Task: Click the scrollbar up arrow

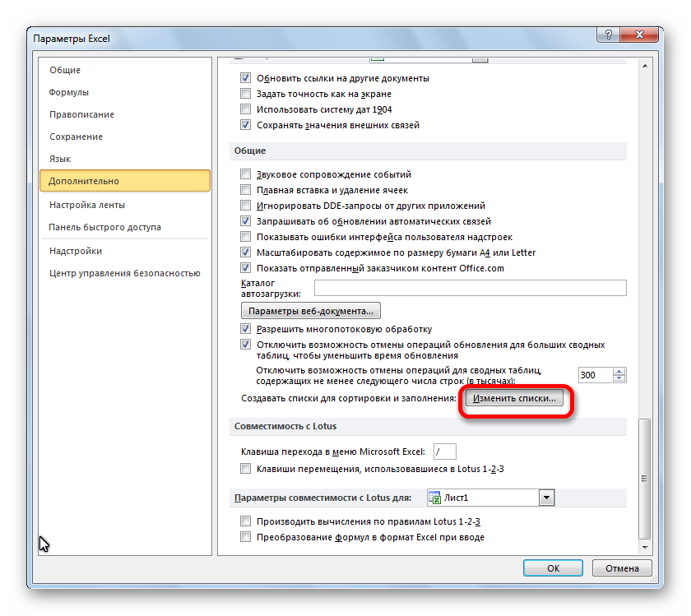Action: 645,66
